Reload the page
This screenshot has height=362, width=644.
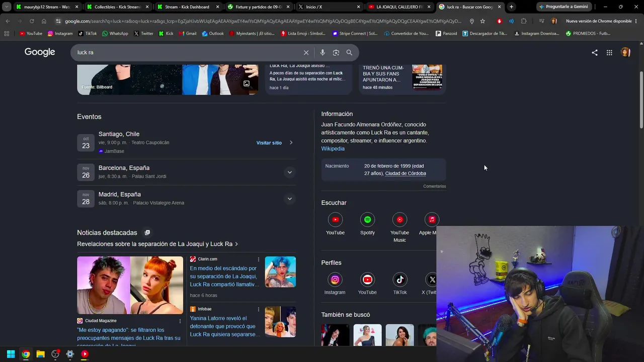(32, 21)
